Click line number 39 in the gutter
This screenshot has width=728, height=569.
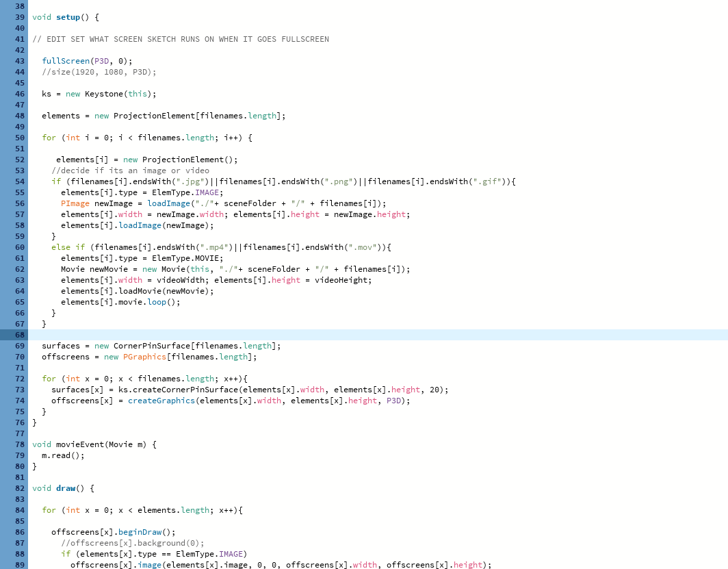[19, 17]
